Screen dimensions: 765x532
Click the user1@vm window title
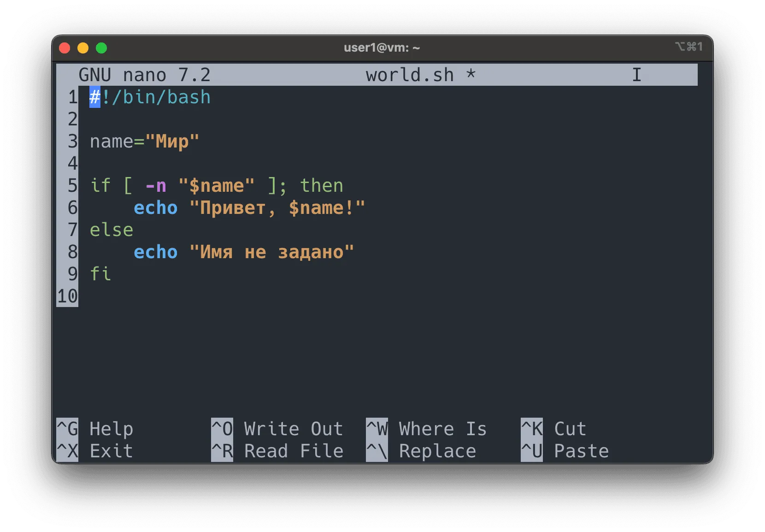[382, 48]
